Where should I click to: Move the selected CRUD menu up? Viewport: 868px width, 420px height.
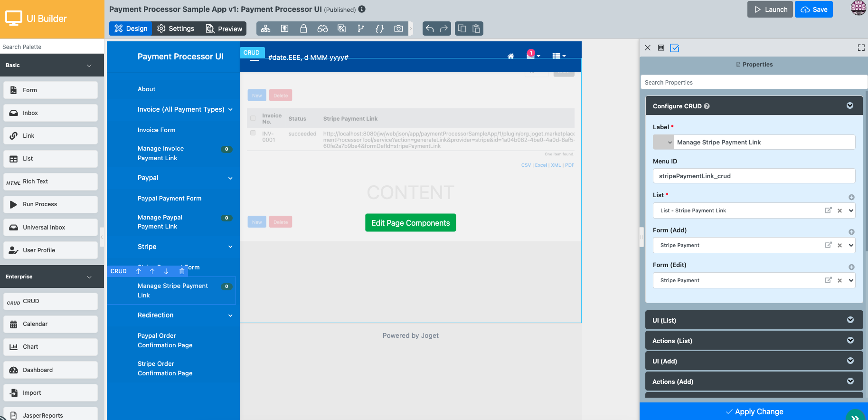[152, 271]
